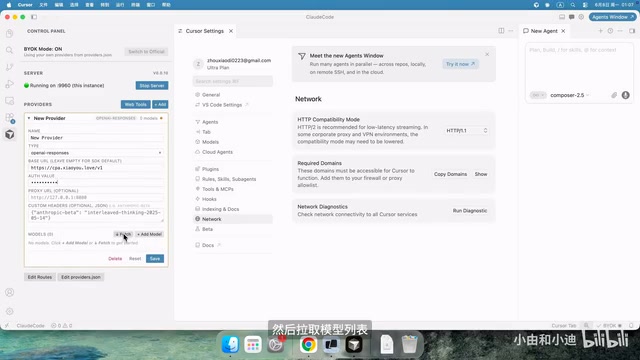Open Indexing & Docs settings
The height and width of the screenshot is (360, 640).
click(220, 209)
